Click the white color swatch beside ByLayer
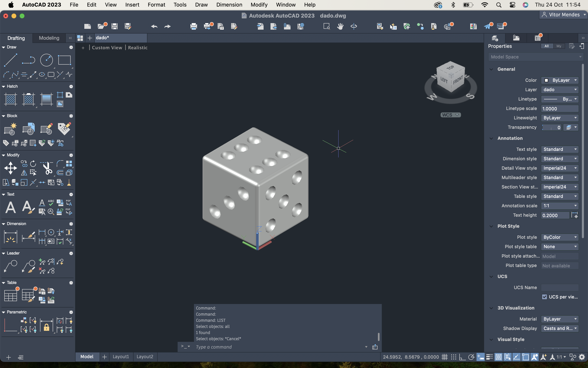 point(546,80)
